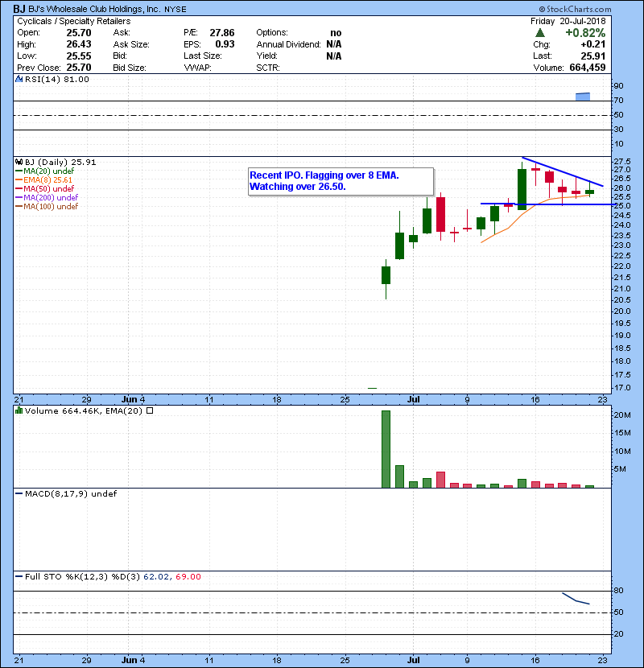This screenshot has width=644, height=668.
Task: Click the P/E value 27.86
Action: pos(222,33)
